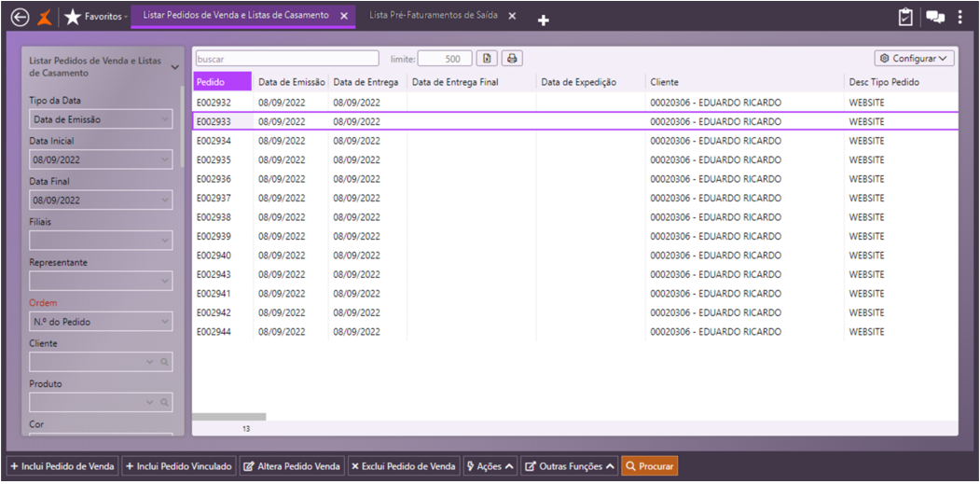Screen dimensions: 980x484
Task: Export list with the spreadsheet icon
Action: pyautogui.click(x=487, y=58)
